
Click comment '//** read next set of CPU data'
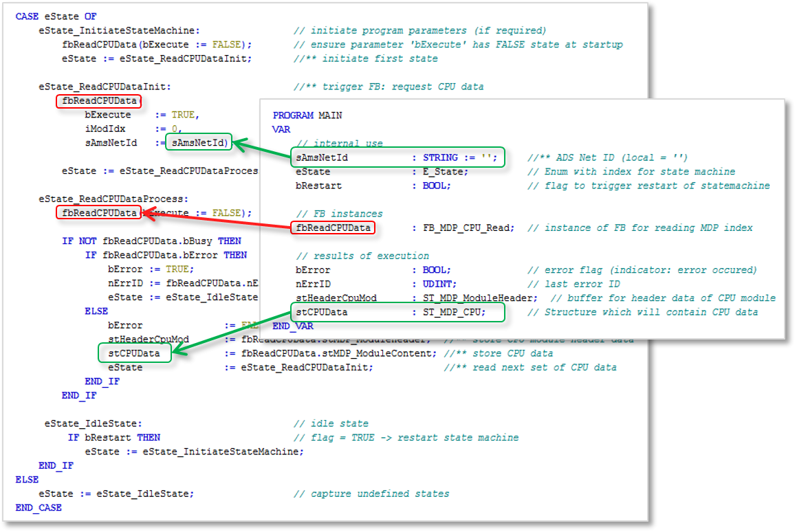530,367
